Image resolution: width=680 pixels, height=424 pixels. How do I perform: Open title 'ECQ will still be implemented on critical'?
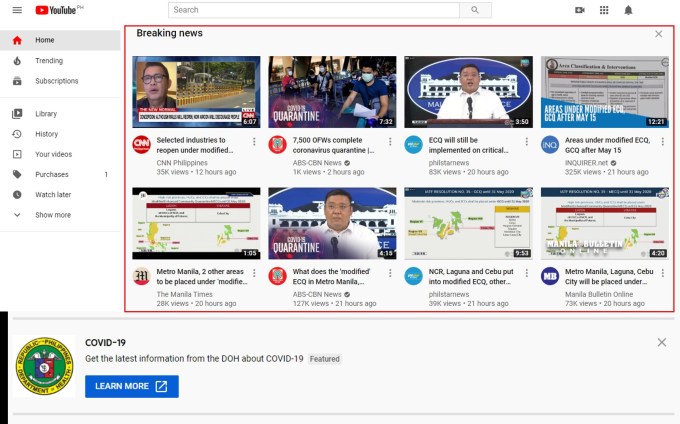coord(469,145)
